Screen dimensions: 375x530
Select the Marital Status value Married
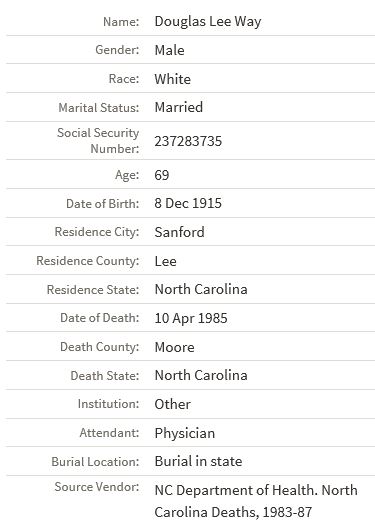pyautogui.click(x=179, y=107)
